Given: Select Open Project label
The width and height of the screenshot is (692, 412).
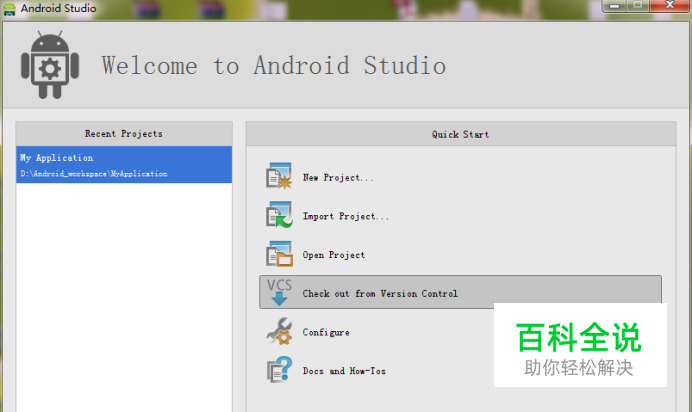Looking at the screenshot, I should pyautogui.click(x=334, y=255).
